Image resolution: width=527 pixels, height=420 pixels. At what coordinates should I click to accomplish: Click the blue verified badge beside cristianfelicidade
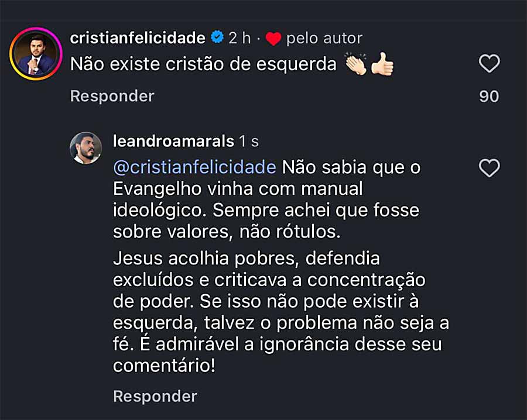[x=216, y=39]
